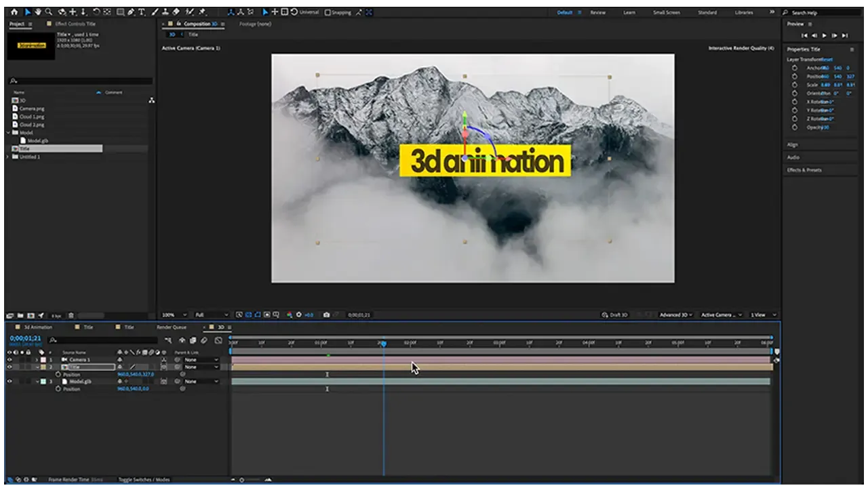Collapse the Title layer properties
The width and height of the screenshot is (868, 488).
pos(37,367)
